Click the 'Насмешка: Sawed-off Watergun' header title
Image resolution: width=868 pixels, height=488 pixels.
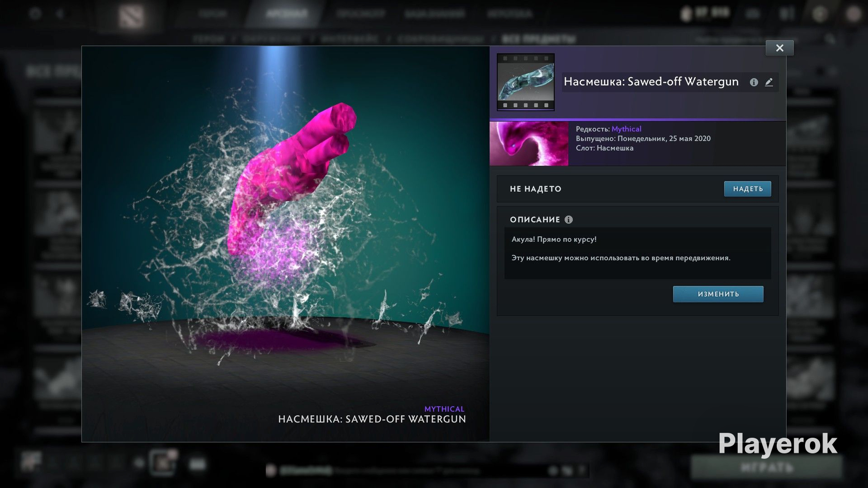tap(651, 81)
